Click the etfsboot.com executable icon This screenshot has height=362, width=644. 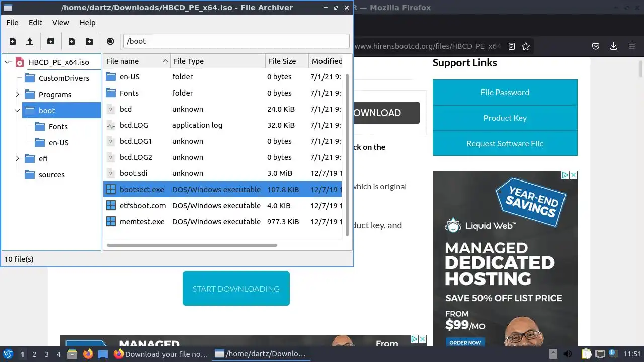click(x=111, y=206)
